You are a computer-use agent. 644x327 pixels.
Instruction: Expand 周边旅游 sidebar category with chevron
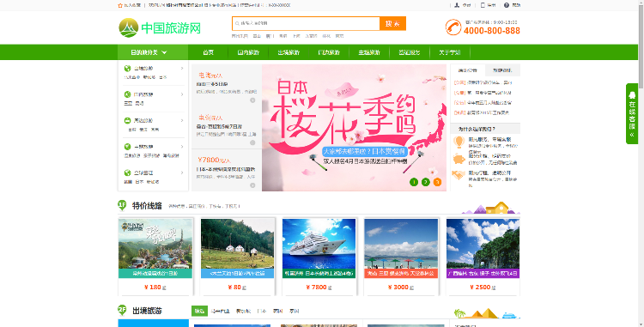point(182,121)
